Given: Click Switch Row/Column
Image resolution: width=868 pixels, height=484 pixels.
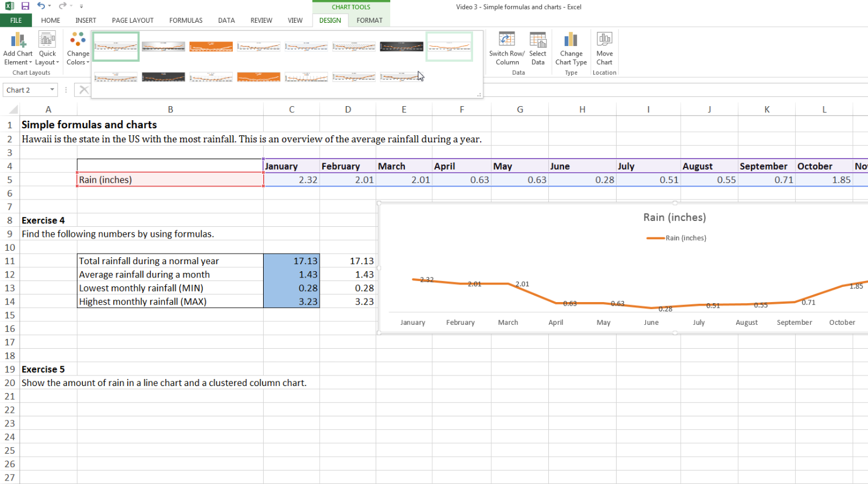Looking at the screenshot, I should tap(507, 48).
